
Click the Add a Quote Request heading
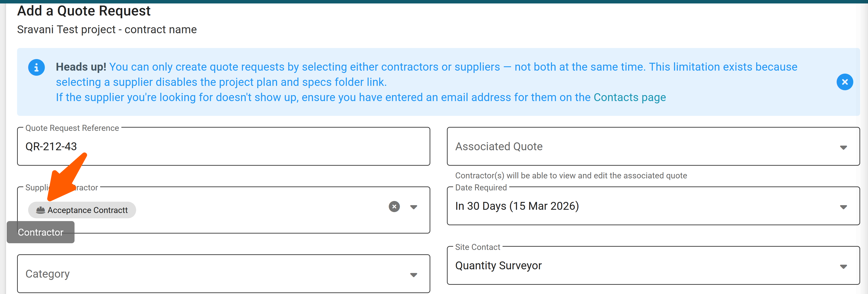(x=84, y=11)
